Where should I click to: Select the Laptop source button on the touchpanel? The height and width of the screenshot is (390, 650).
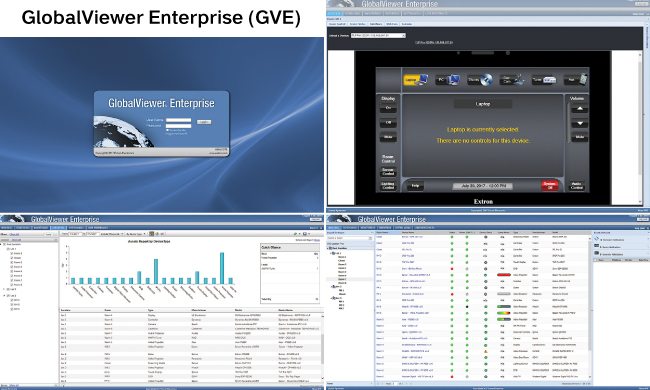coord(415,80)
